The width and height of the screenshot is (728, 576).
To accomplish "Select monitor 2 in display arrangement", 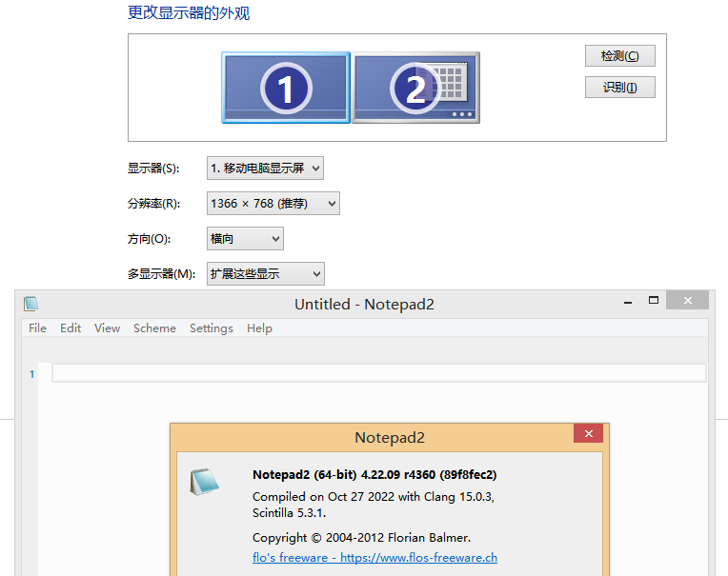I will coord(415,88).
